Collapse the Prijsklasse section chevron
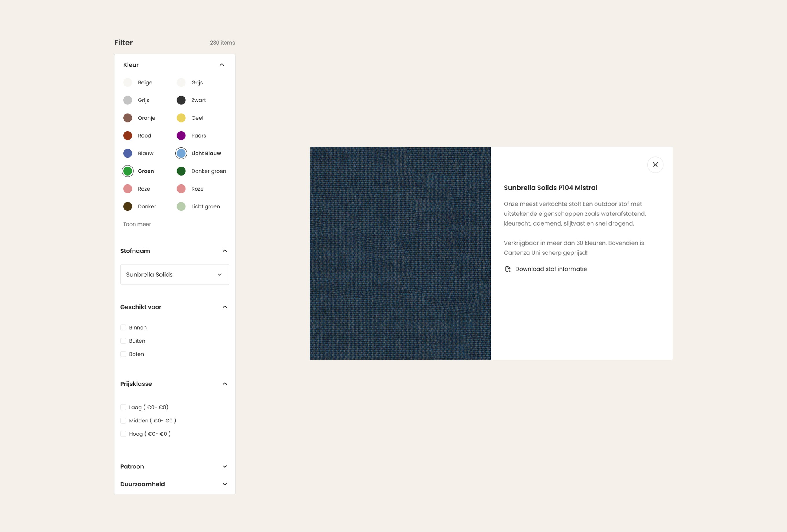Screen dimensions: 787x532 pos(225,383)
